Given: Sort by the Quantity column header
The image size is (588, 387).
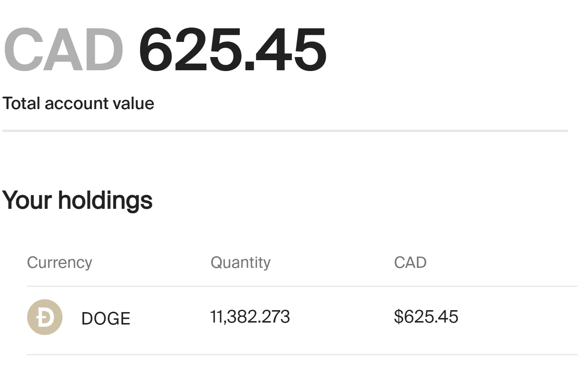Looking at the screenshot, I should 240,262.
